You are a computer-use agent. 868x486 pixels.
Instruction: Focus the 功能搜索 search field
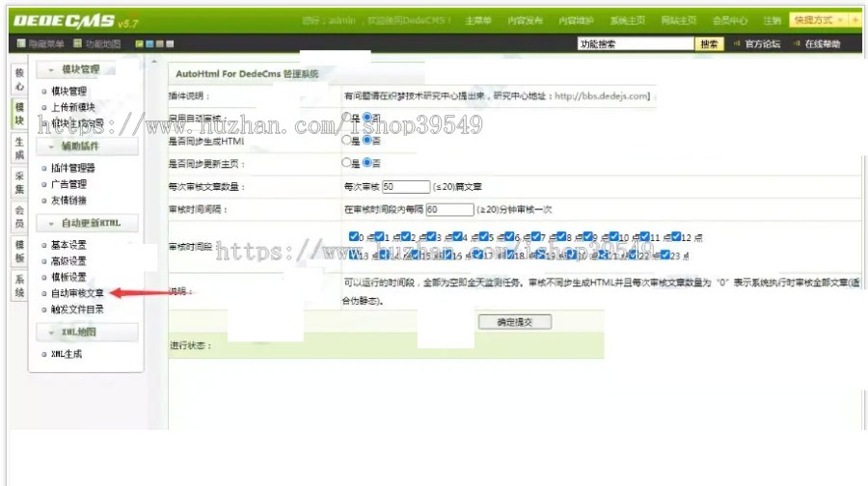[635, 43]
